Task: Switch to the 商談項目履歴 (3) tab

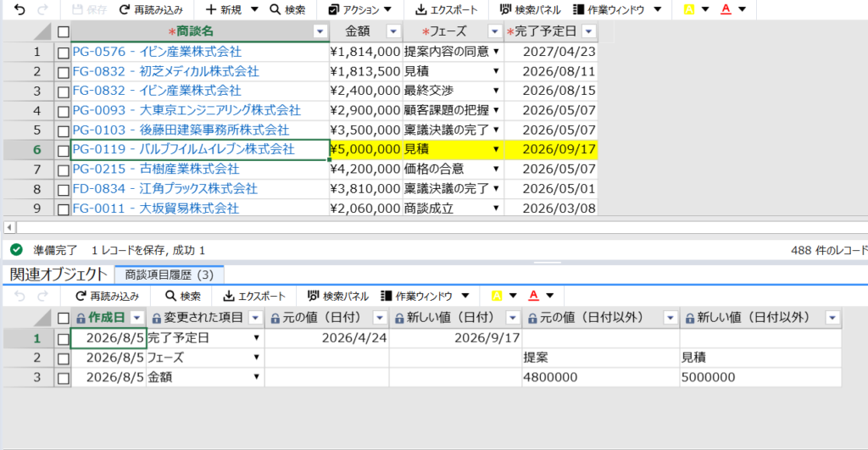Action: 170,275
